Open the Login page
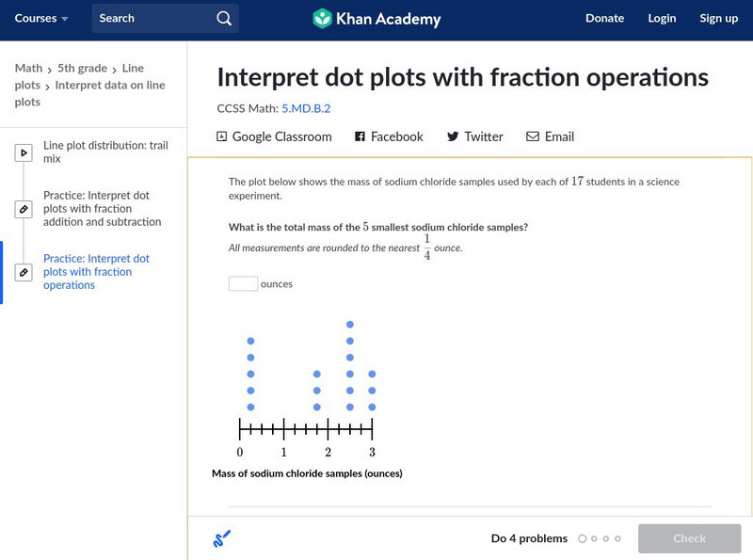This screenshot has height=560, width=753. (x=662, y=18)
